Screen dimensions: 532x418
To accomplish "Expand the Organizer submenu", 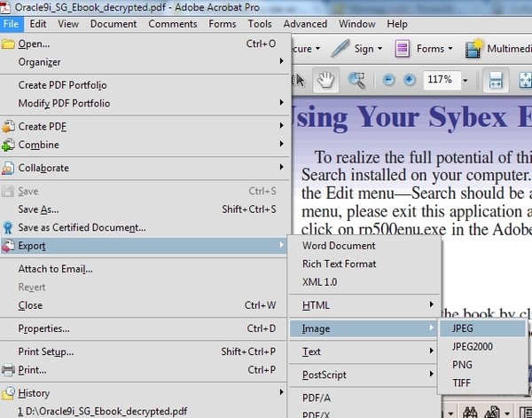I will [x=281, y=61].
